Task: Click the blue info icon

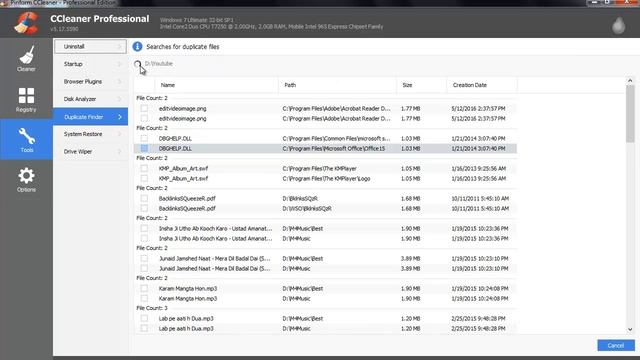Action: coord(137,47)
